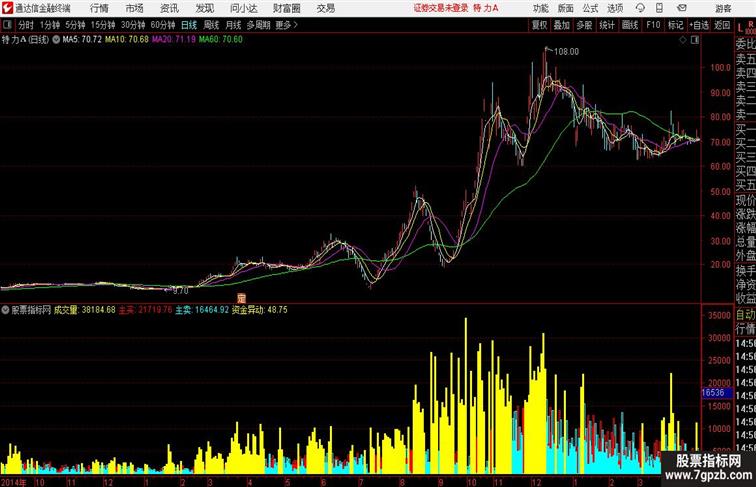Open the 选项 menu
This screenshot has height=487, width=756.
[x=615, y=8]
